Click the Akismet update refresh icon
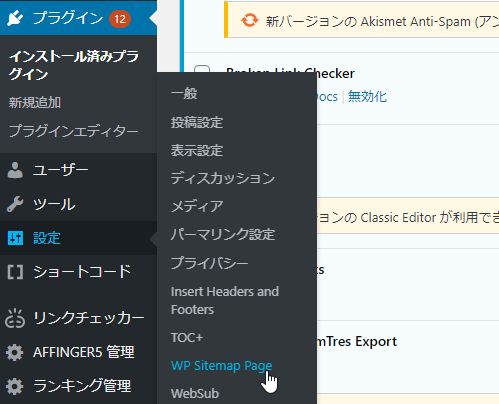 click(250, 20)
